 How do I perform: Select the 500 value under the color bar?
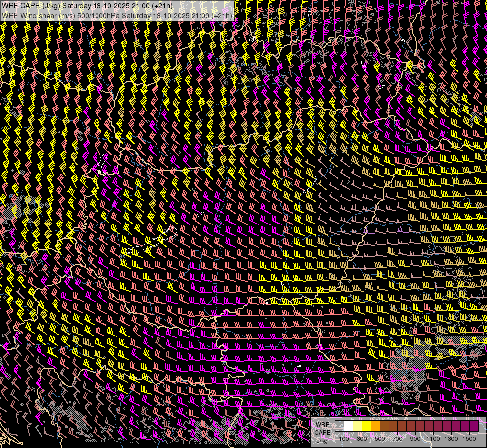pyautogui.click(x=380, y=439)
